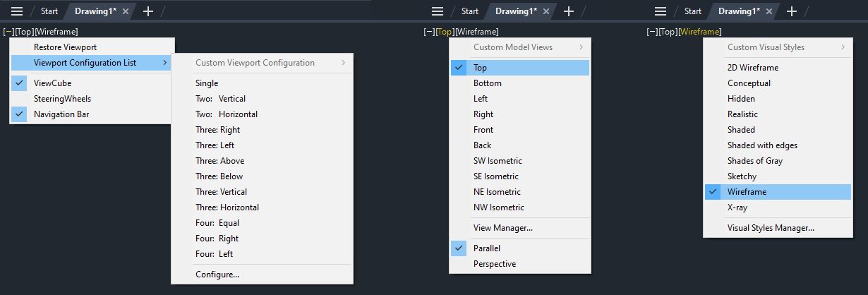Open the hamburger menu in the left panel
The width and height of the screenshot is (868, 295).
pyautogui.click(x=17, y=11)
